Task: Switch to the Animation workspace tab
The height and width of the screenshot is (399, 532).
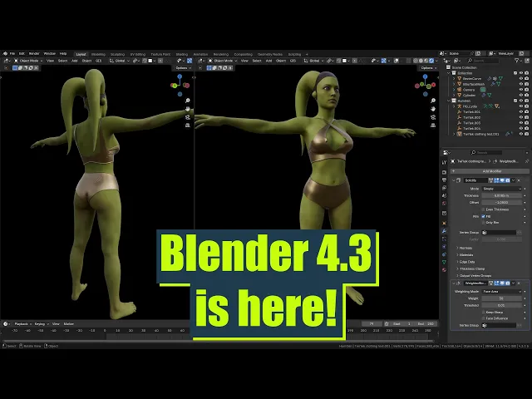Action: click(200, 54)
